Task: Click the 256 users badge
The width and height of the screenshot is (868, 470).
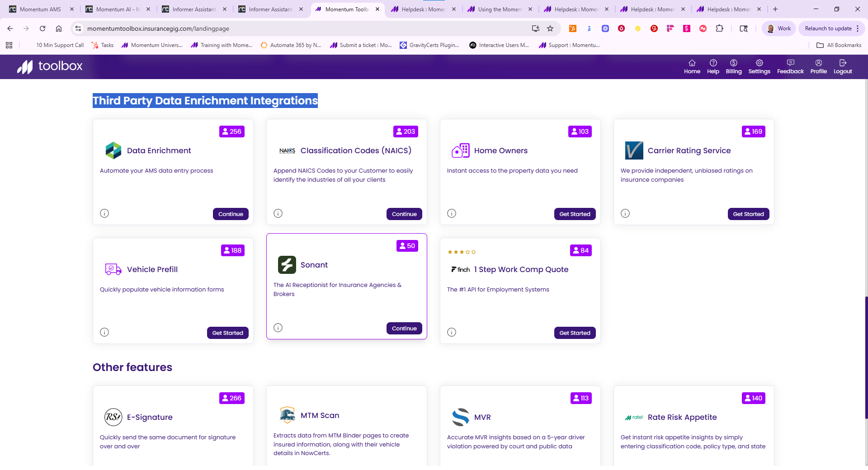Action: 232,132
